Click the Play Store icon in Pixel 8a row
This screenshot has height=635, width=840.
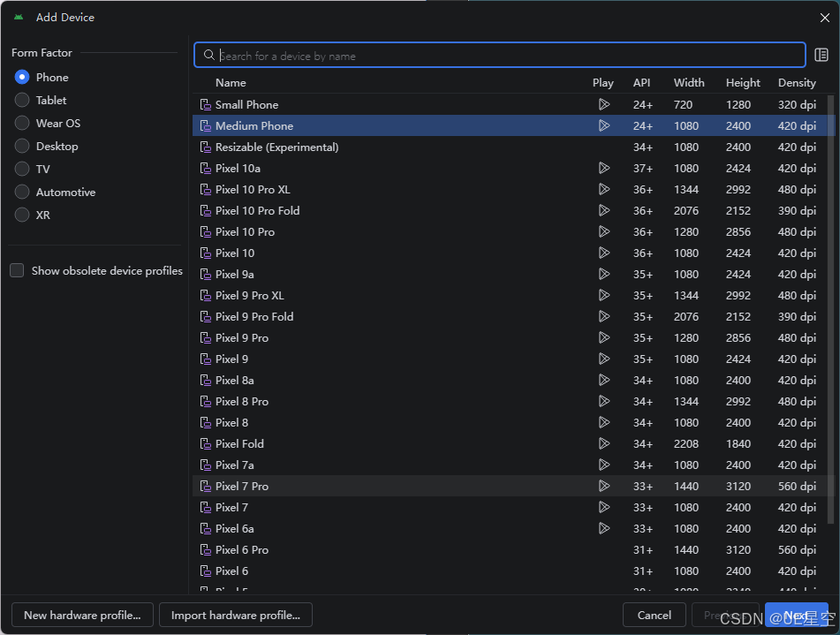pos(604,380)
